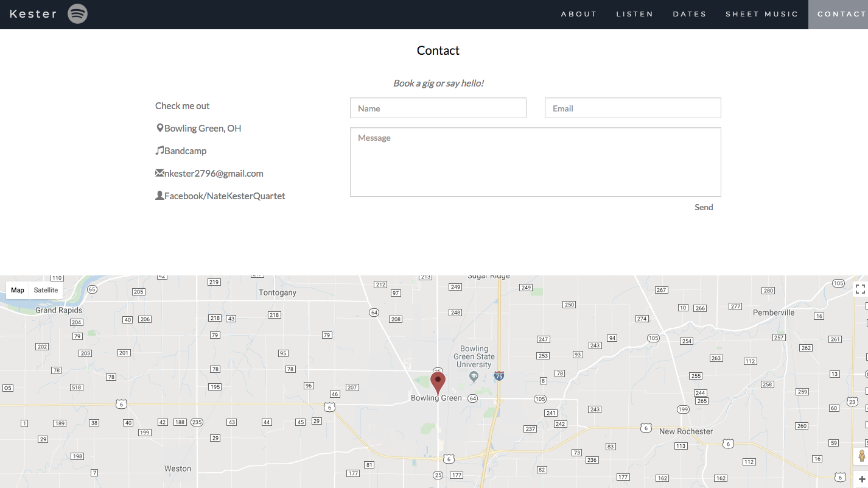
Task: Click the Check me out heading
Action: pos(182,106)
